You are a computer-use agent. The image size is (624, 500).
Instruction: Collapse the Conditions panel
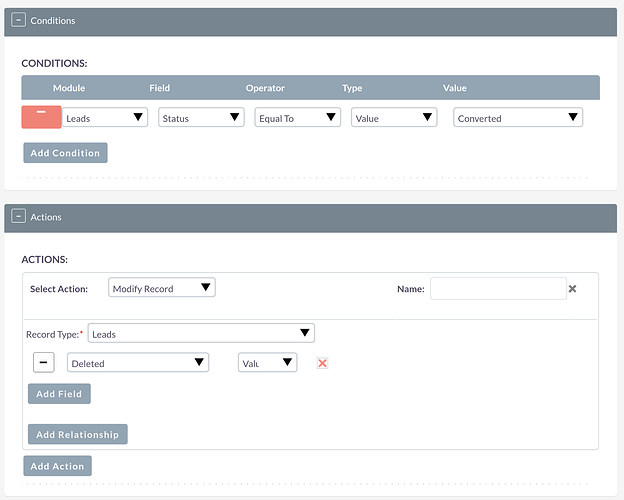19,20
